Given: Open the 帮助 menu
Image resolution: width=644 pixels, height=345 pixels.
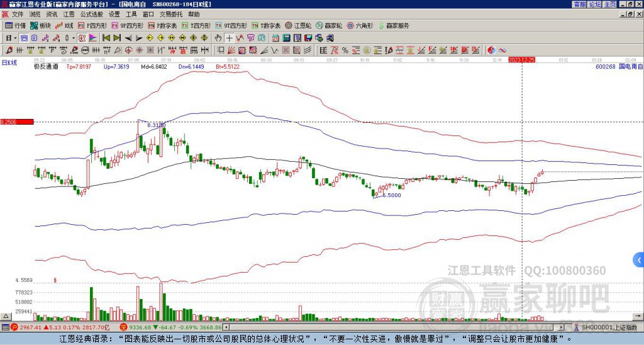Looking at the screenshot, I should (194, 14).
